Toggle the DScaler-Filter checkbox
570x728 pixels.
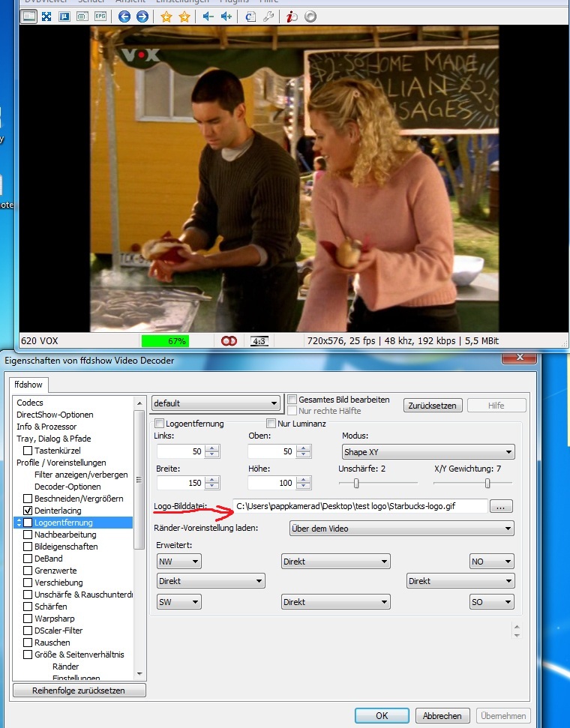[x=28, y=631]
